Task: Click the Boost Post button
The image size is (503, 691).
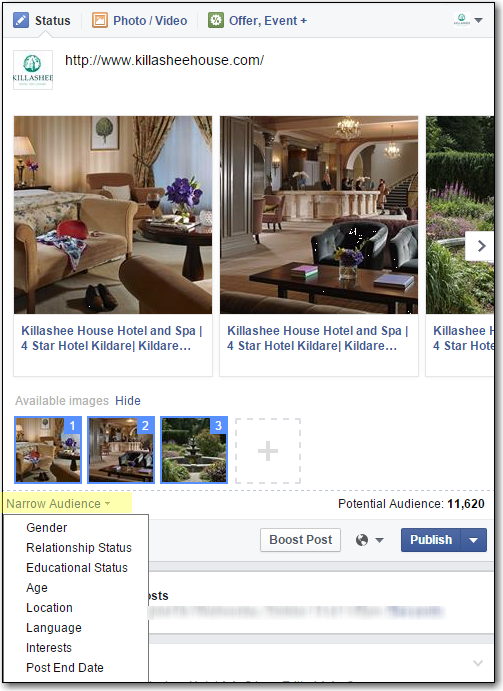Action: (300, 540)
